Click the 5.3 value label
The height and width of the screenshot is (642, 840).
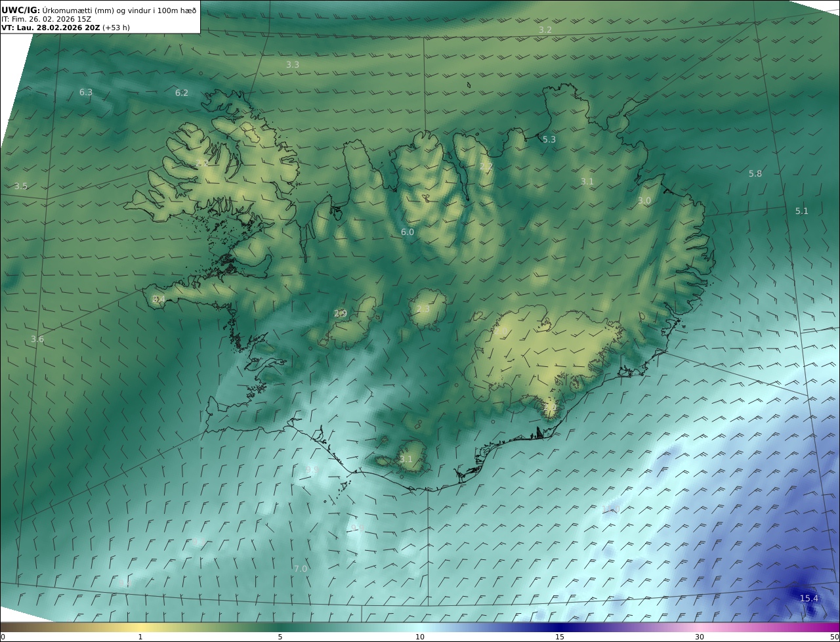pyautogui.click(x=549, y=140)
